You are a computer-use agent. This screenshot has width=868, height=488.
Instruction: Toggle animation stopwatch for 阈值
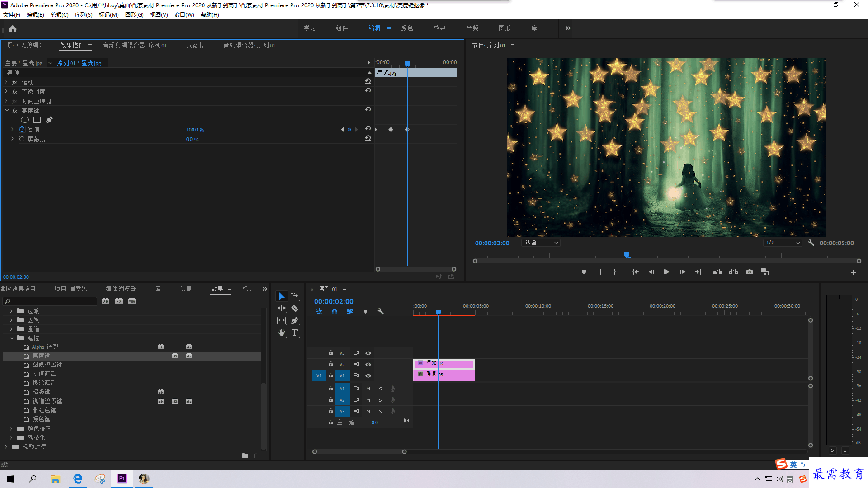tap(22, 129)
